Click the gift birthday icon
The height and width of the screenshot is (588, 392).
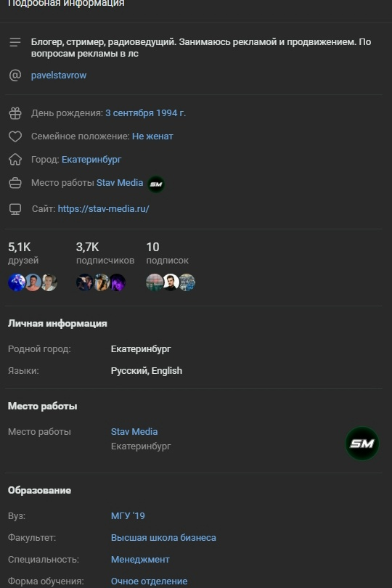tap(15, 113)
